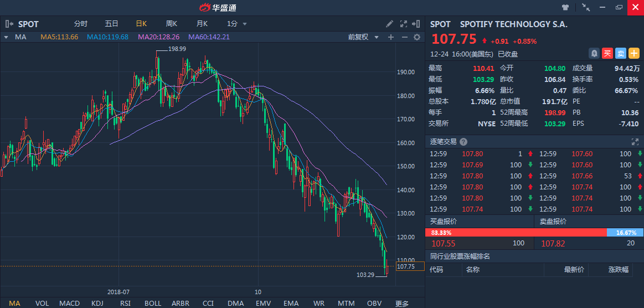Select the 月K monthly candlestick tab
644x308 pixels.
pos(202,24)
